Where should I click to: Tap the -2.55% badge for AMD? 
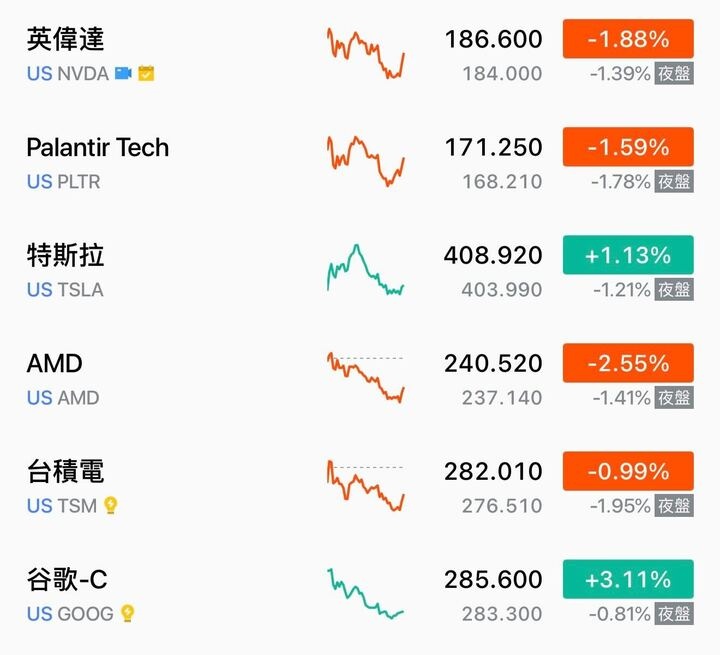coord(628,363)
